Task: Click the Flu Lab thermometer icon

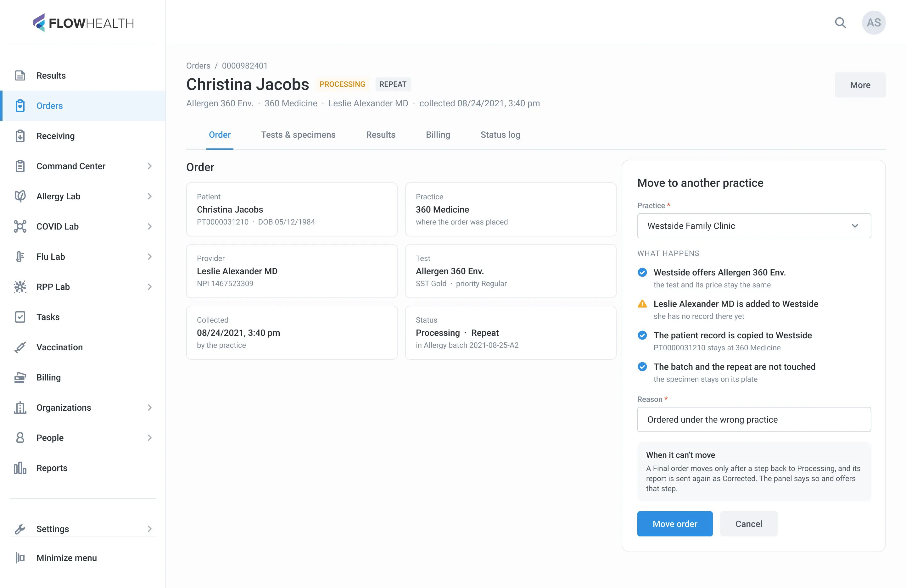Action: [20, 257]
